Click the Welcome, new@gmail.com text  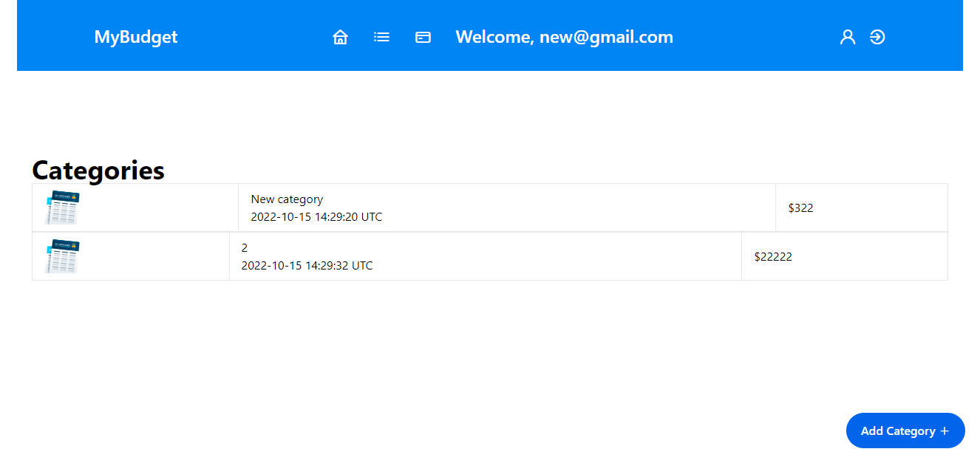(x=565, y=36)
